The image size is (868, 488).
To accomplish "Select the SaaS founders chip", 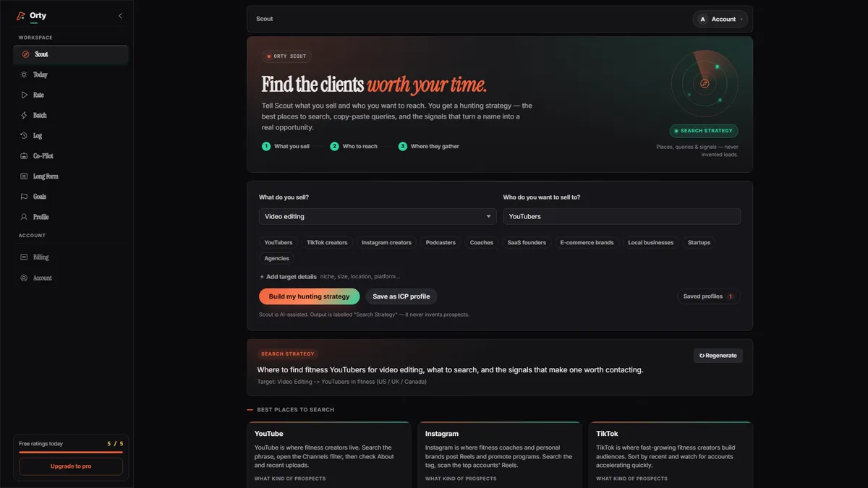I will pos(527,242).
